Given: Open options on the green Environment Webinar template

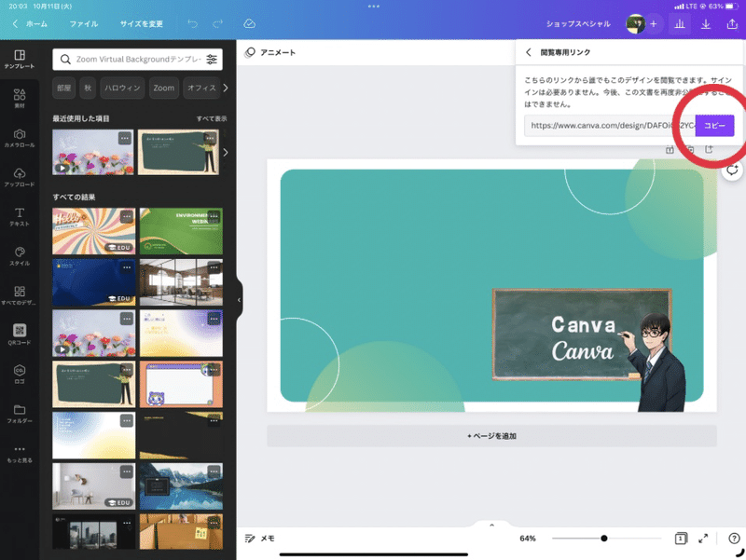Looking at the screenshot, I should (x=214, y=216).
